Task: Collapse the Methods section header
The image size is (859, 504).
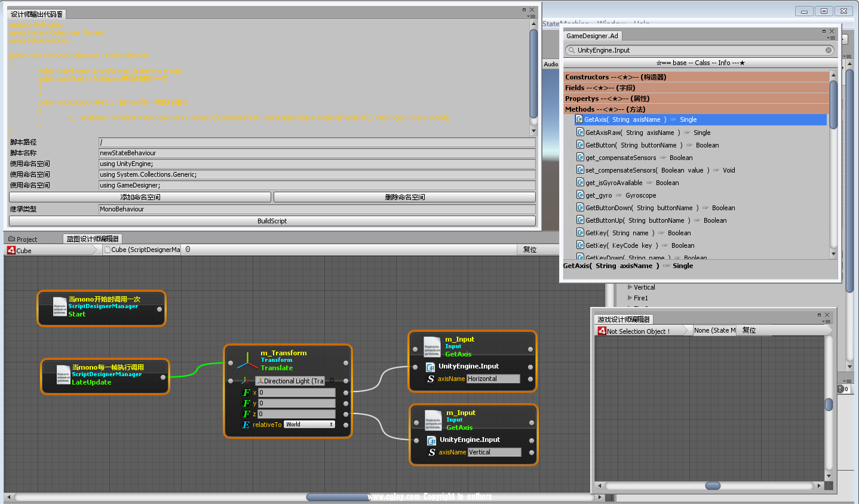Action: [x=697, y=109]
